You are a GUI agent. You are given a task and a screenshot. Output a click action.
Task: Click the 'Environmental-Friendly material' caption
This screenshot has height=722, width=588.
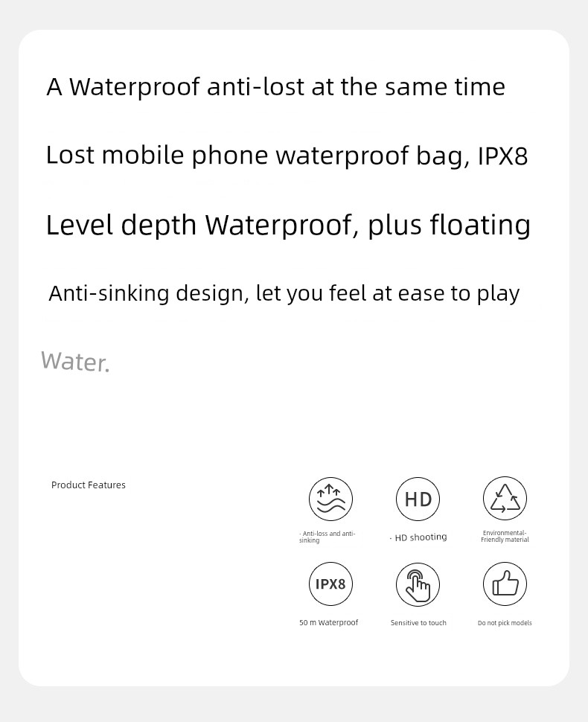tap(505, 537)
